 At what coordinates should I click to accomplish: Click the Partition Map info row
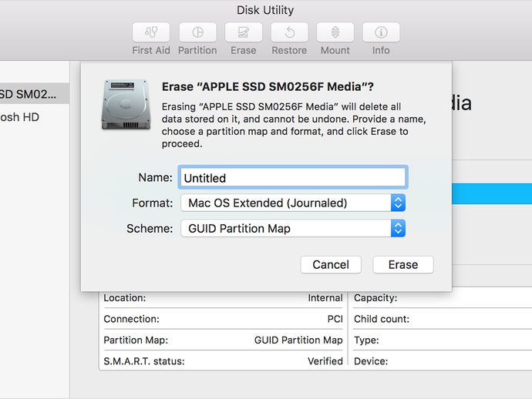[x=224, y=340]
